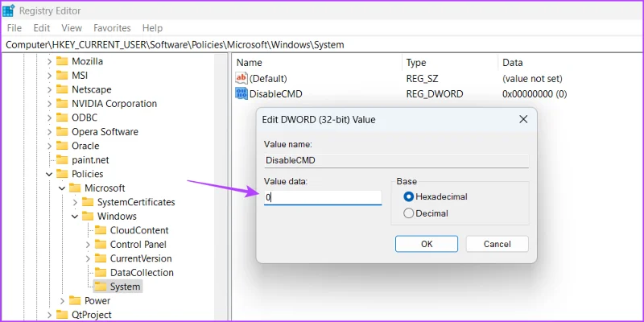Select the paint.net folder icon

62,159
